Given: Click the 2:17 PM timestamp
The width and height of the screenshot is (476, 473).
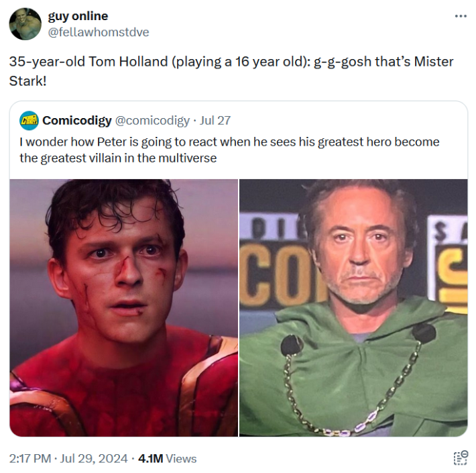Looking at the screenshot, I should pyautogui.click(x=30, y=459).
